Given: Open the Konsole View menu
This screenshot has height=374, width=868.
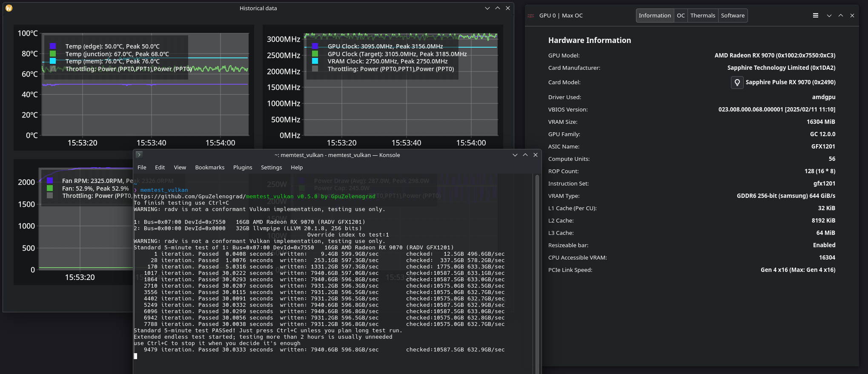Looking at the screenshot, I should (180, 167).
